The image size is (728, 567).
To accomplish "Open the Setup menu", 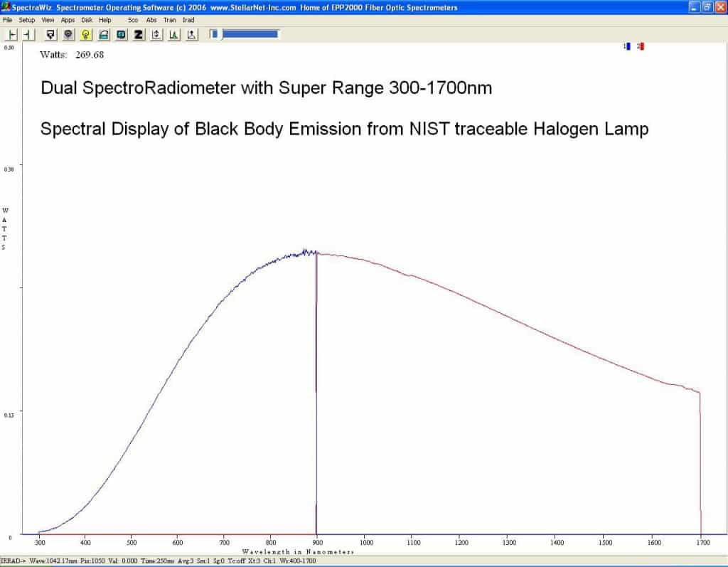I will point(26,20).
